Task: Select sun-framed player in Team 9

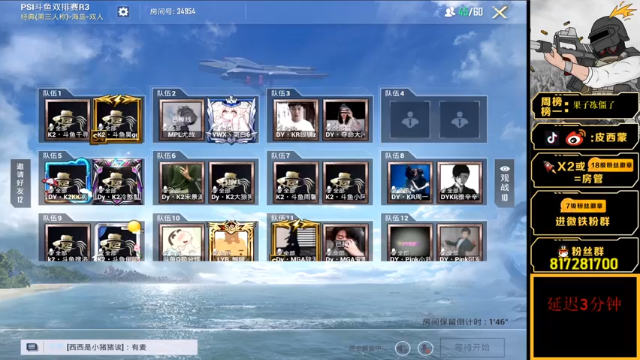Action: [118, 242]
